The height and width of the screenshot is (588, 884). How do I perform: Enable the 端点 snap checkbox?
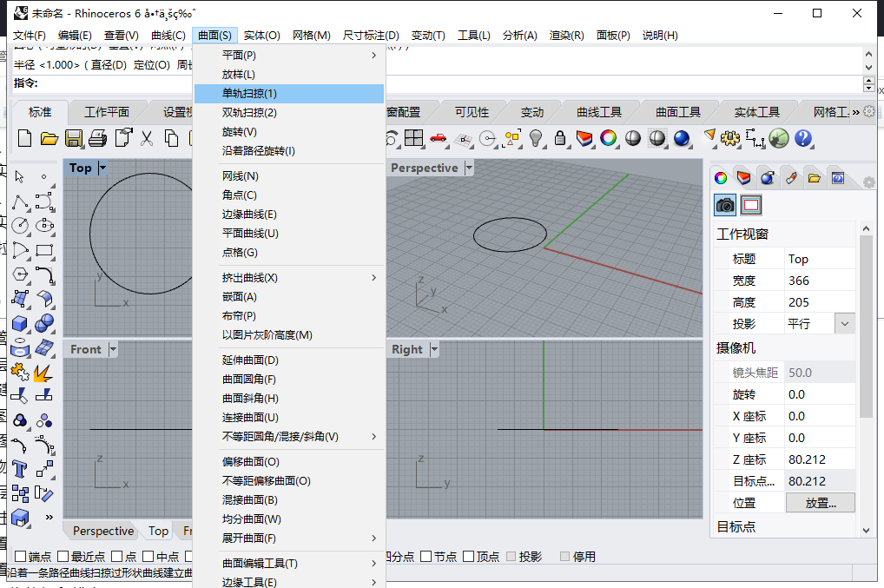pyautogui.click(x=20, y=557)
